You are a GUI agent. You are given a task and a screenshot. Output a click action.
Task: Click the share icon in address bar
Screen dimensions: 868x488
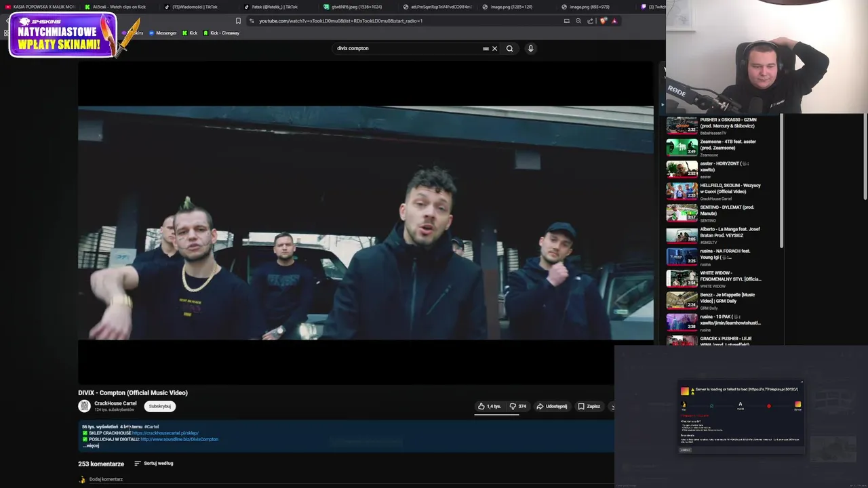pos(590,21)
